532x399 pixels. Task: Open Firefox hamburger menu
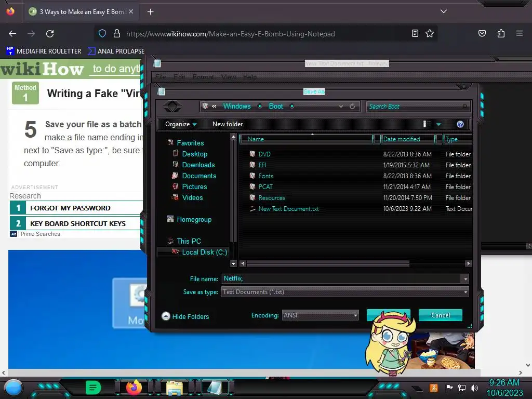click(519, 33)
